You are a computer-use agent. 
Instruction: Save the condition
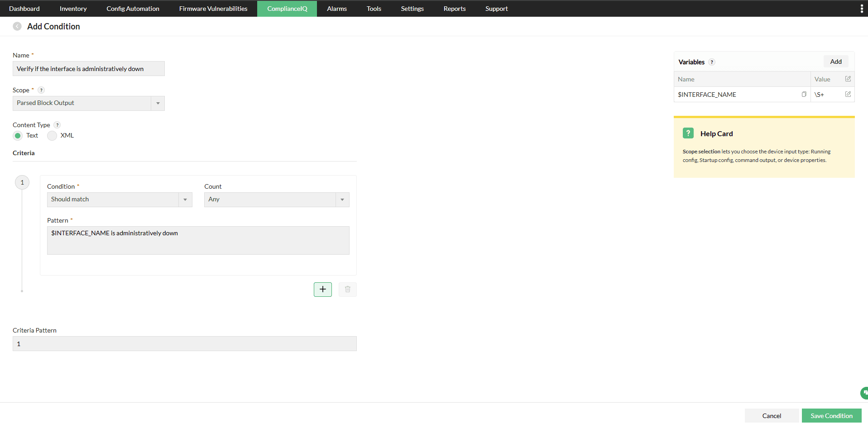pos(832,415)
